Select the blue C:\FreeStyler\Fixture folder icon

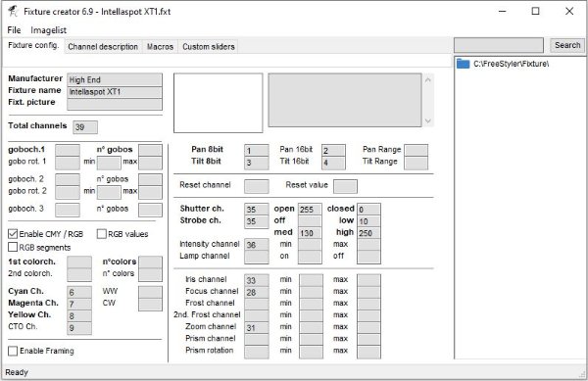pyautogui.click(x=464, y=64)
